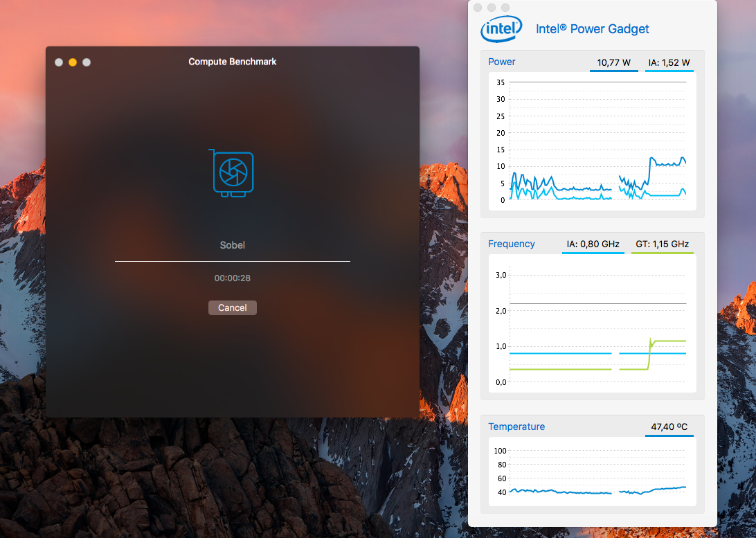Click the 'Compute Benchmark' window title
This screenshot has height=538, width=756.
coord(233,62)
